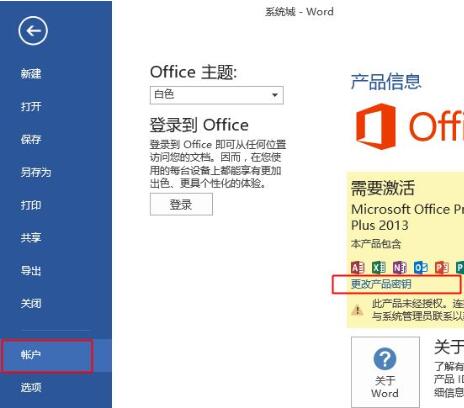Image resolution: width=464 pixels, height=408 pixels.
Task: Open 导出 (Export) section
Action: [31, 270]
